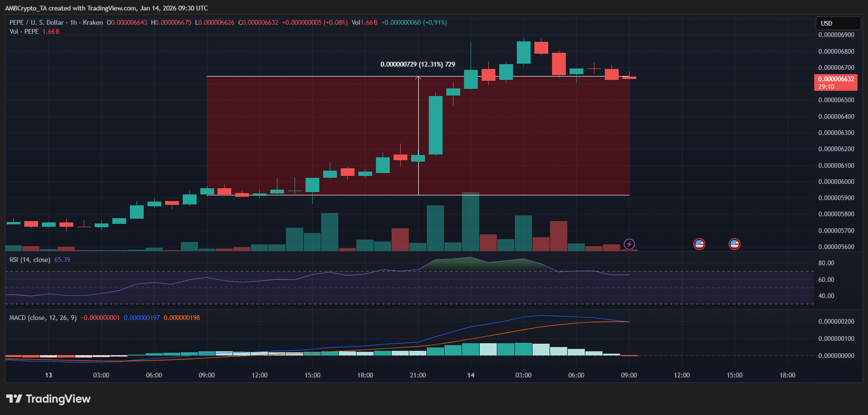Click the 12.31% measurement label
The width and height of the screenshot is (868, 415).
coord(417,64)
